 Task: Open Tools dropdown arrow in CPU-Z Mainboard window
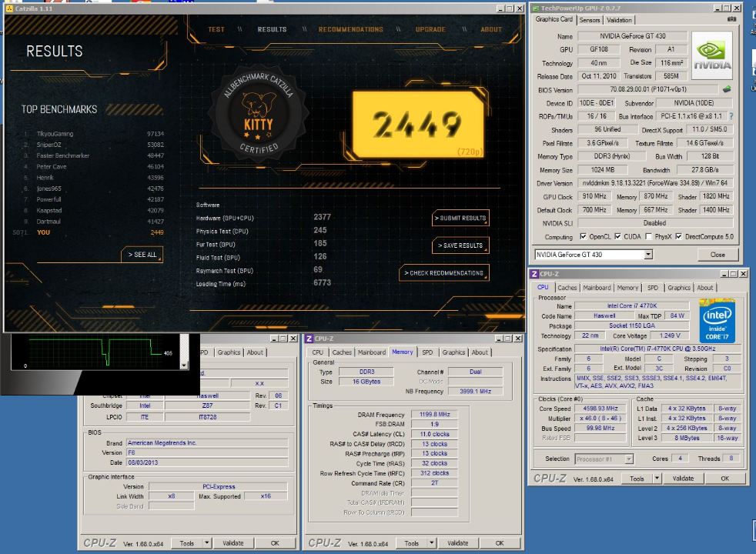coord(207,543)
